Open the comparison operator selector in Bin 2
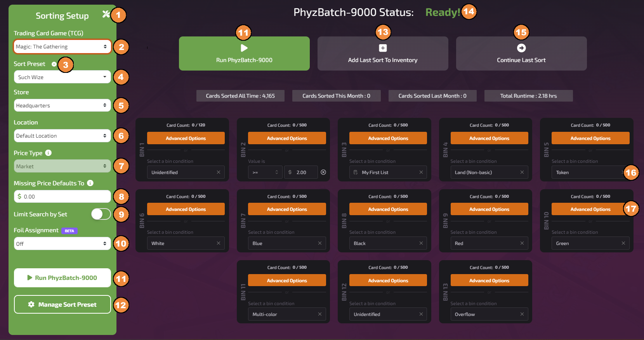The image size is (644, 340). [x=266, y=172]
